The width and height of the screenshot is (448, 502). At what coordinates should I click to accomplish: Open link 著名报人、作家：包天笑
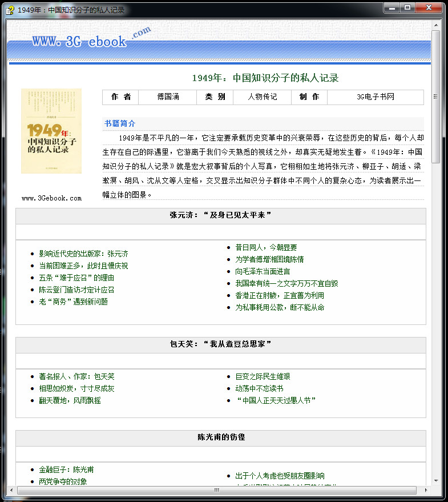tap(77, 376)
